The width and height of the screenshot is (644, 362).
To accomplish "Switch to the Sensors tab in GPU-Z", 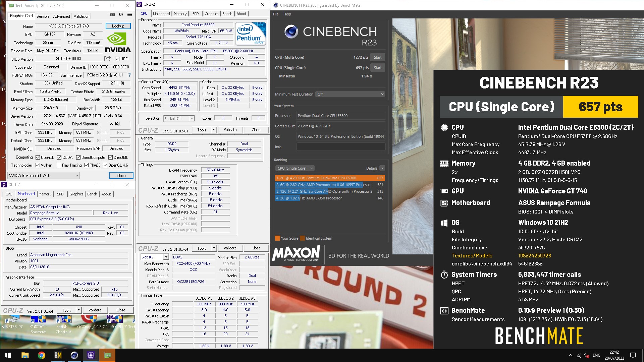I will [x=43, y=16].
